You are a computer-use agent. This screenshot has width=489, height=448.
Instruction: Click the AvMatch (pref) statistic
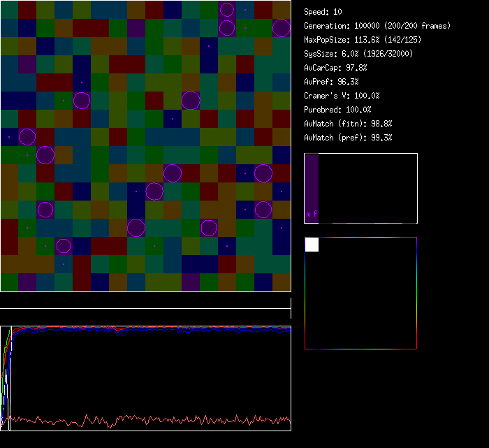(349, 138)
